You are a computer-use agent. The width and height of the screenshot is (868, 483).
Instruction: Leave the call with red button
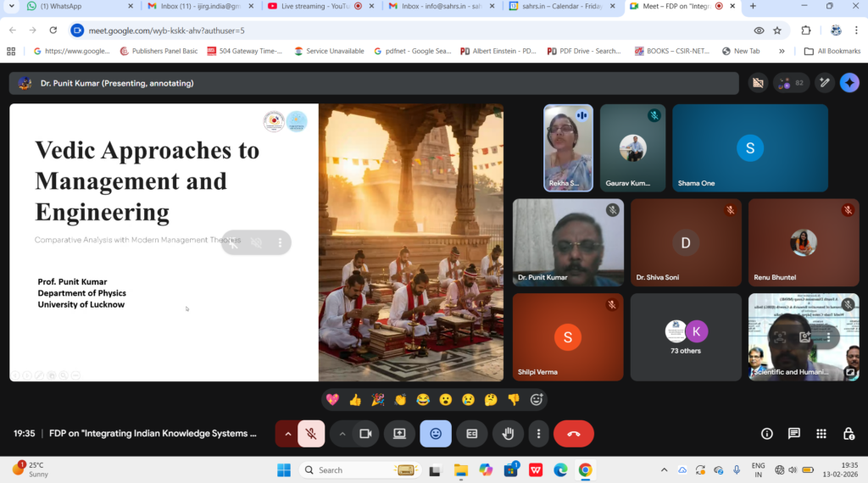(x=574, y=434)
